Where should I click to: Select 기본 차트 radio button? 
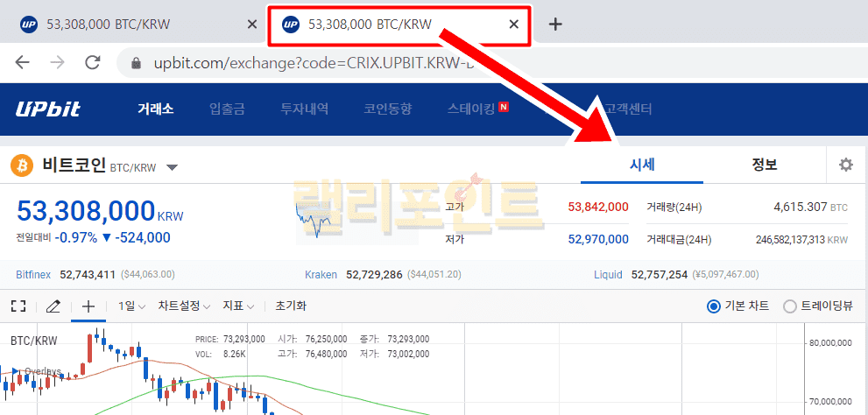714,306
